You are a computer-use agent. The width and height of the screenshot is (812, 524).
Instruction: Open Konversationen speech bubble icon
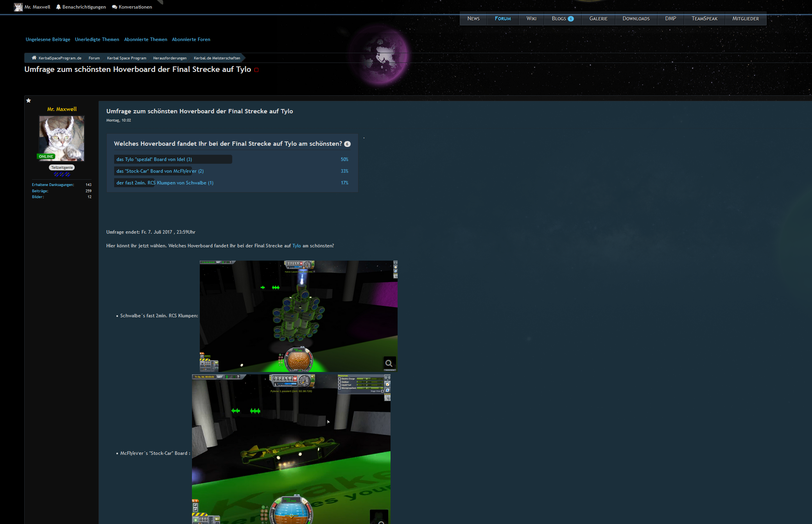click(x=115, y=7)
